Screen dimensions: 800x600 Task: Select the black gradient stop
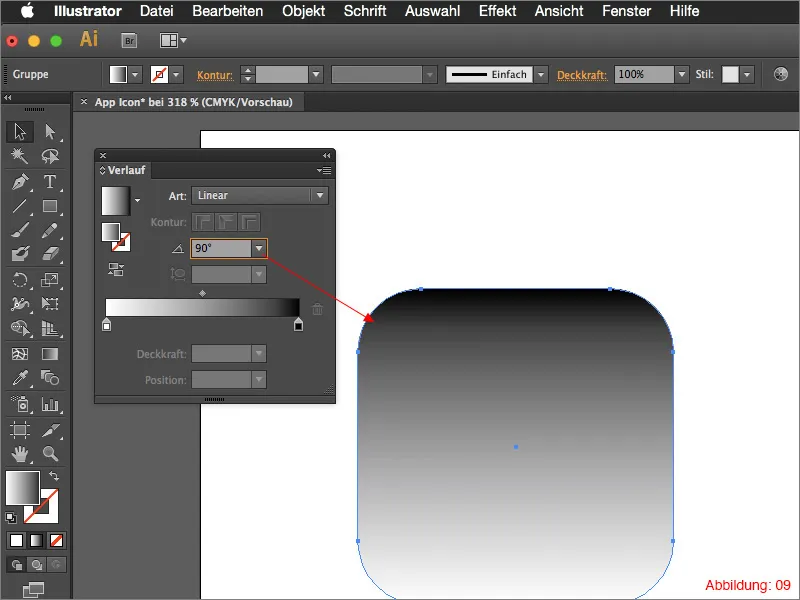click(298, 324)
